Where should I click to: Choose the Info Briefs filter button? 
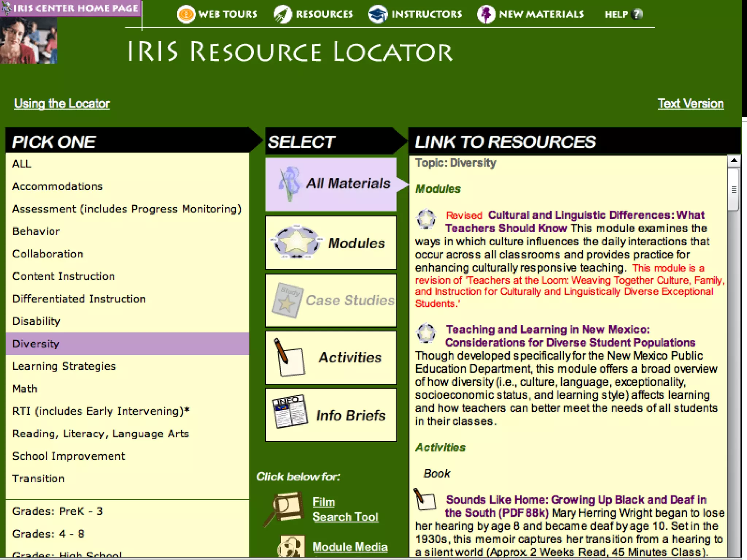[331, 415]
